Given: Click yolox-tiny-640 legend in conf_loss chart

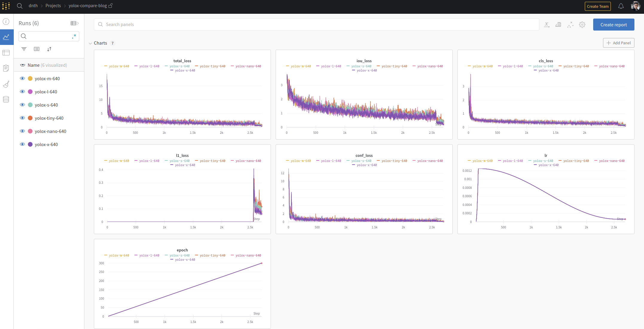Looking at the screenshot, I should click(x=392, y=161).
